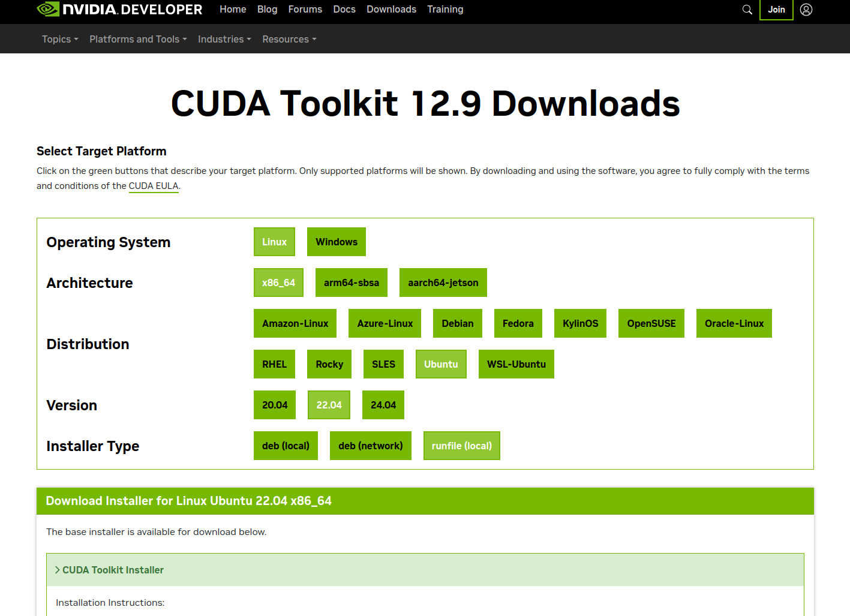Select x86_64 architecture
The width and height of the screenshot is (850, 616).
pos(278,283)
